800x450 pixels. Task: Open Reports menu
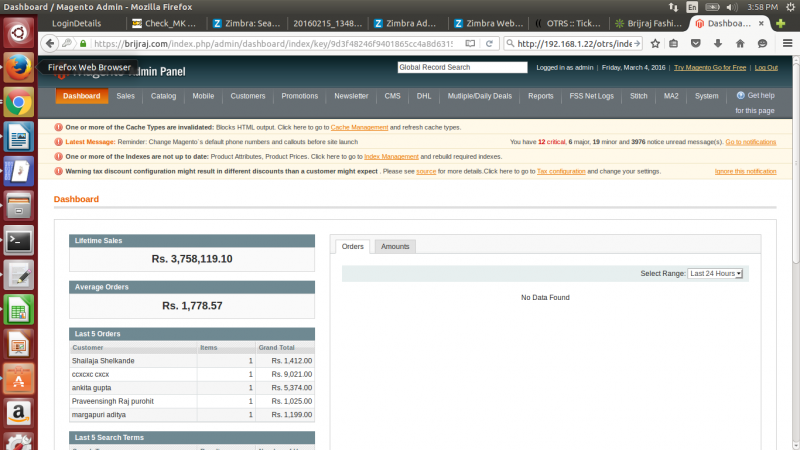click(540, 96)
